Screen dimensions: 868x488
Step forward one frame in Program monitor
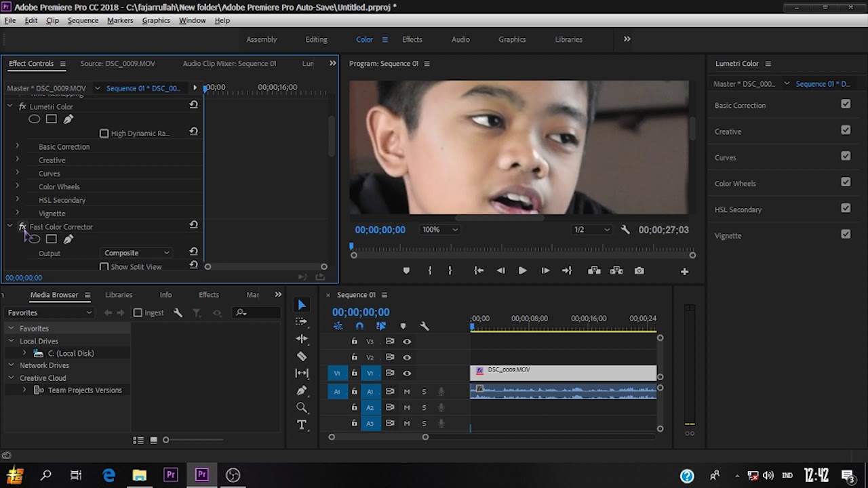[545, 270]
